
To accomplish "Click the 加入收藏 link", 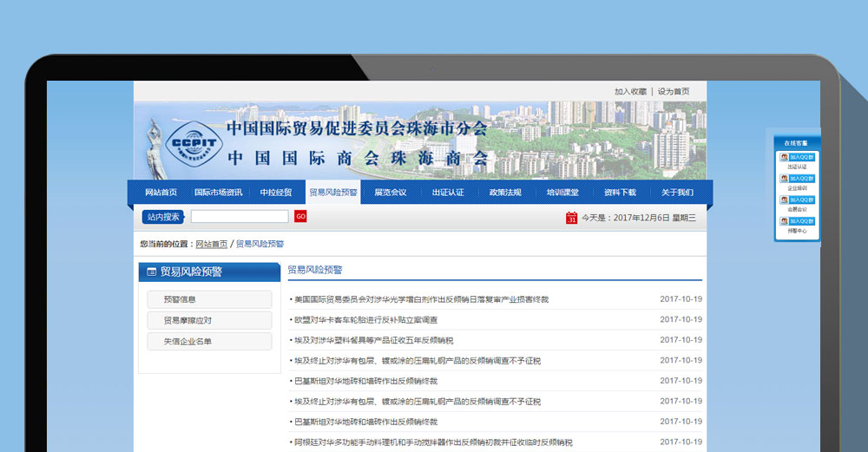I will pyautogui.click(x=630, y=91).
